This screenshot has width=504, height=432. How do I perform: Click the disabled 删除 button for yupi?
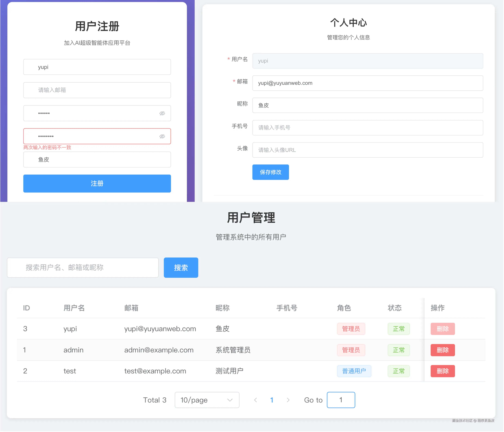coord(442,329)
